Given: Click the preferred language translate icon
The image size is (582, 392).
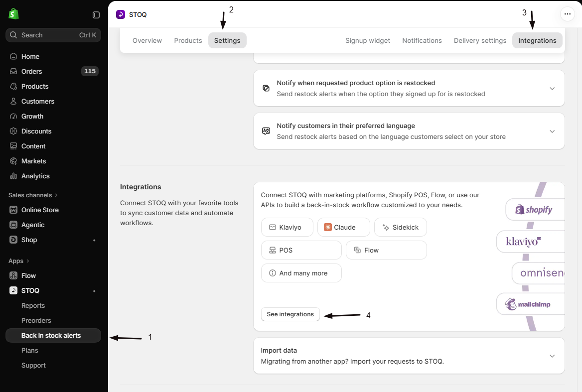Looking at the screenshot, I should [266, 131].
